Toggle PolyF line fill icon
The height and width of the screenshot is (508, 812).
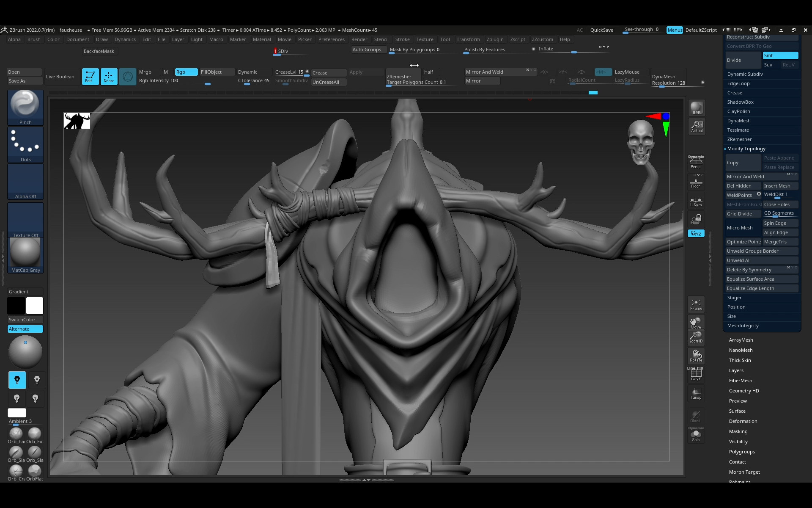pos(696,374)
